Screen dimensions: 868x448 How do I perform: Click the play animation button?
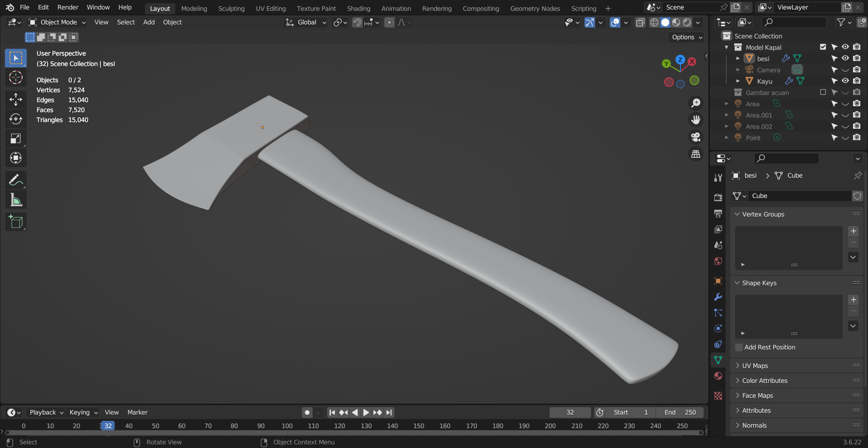click(366, 412)
